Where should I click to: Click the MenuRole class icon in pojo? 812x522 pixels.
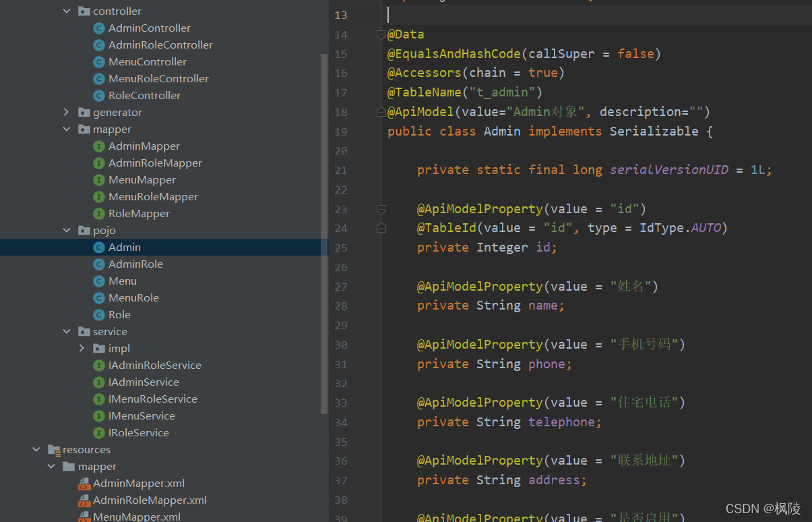coord(99,297)
